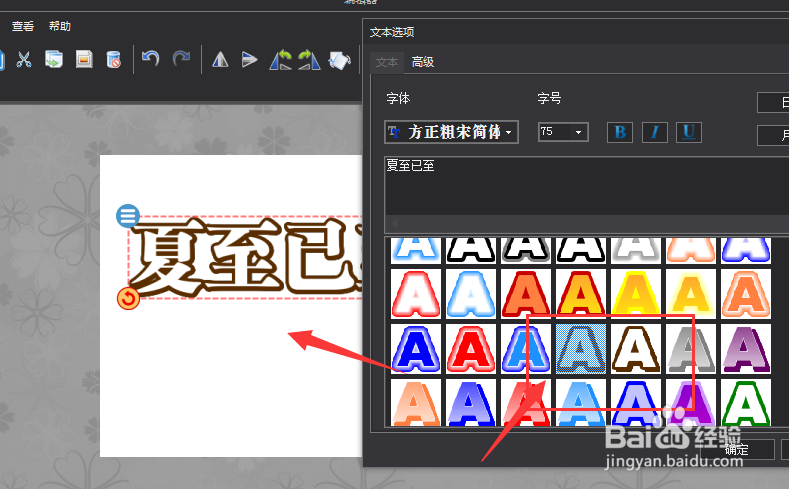
Task: Switch to the 高级 tab
Action: (x=423, y=62)
